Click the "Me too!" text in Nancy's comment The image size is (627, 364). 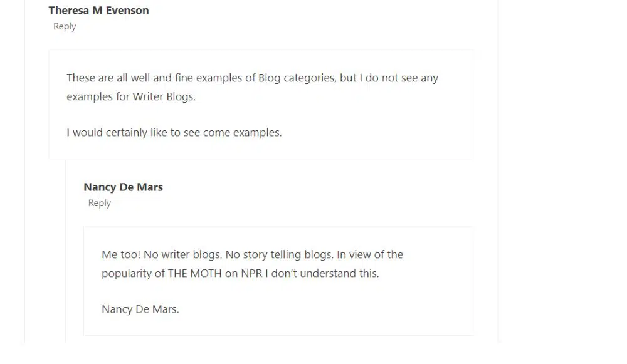point(121,255)
